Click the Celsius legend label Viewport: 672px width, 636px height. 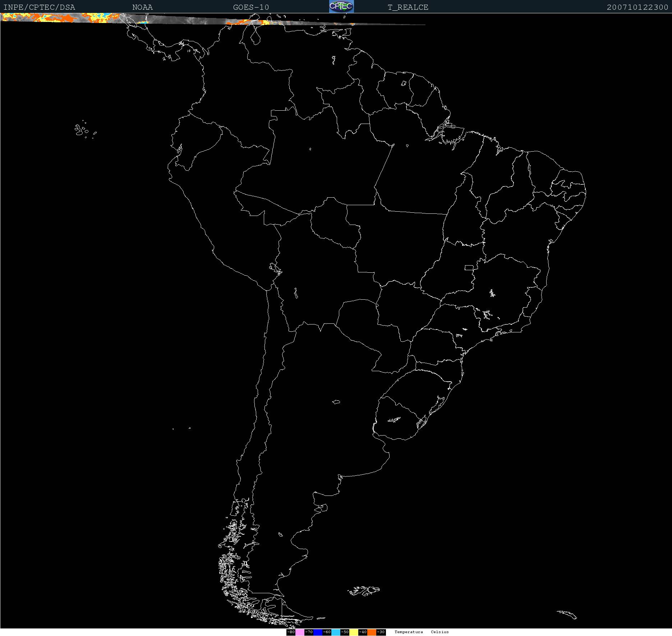click(440, 632)
